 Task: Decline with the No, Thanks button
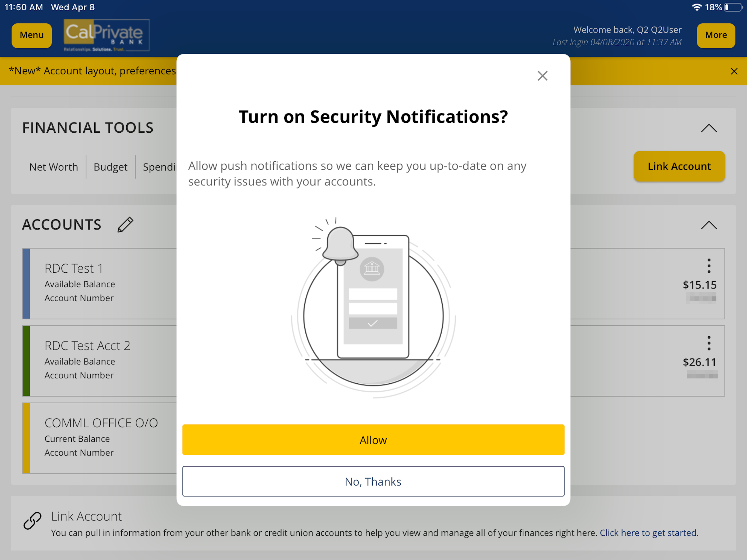pyautogui.click(x=373, y=481)
